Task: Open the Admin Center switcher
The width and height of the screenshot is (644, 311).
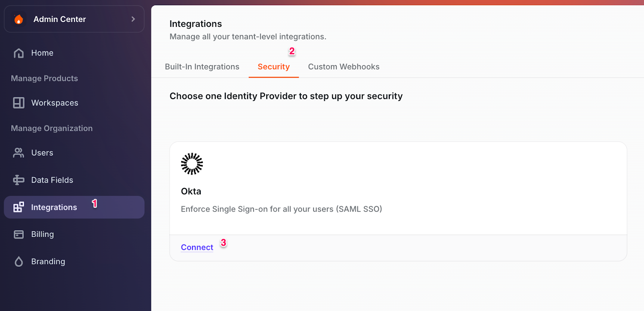Action: coord(60,19)
